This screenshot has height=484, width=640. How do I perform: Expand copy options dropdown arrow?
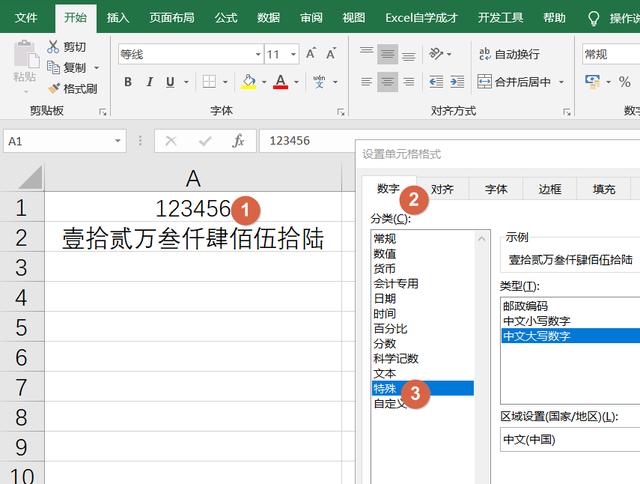[97, 68]
